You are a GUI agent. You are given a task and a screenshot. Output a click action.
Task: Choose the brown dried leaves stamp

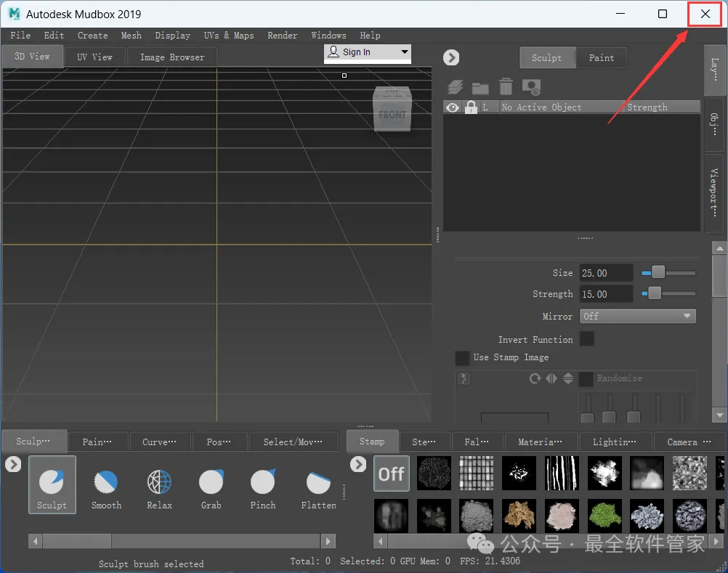coord(519,516)
